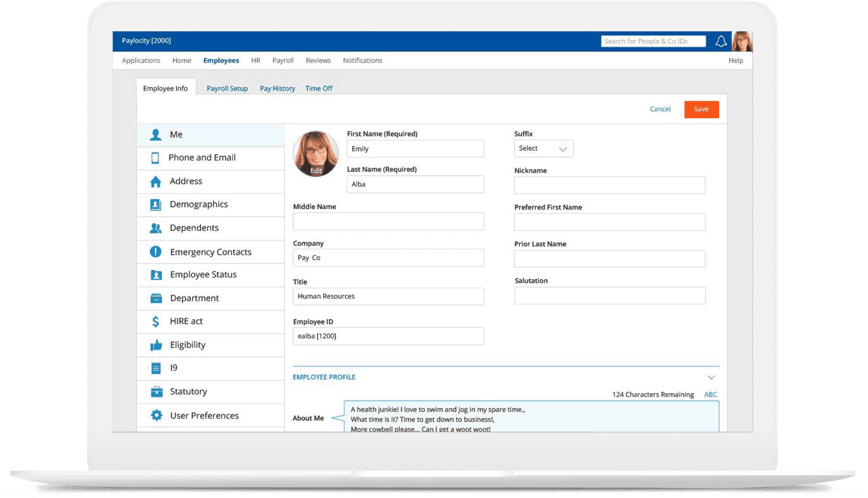Open the Help link
The image size is (868, 498).
click(735, 61)
